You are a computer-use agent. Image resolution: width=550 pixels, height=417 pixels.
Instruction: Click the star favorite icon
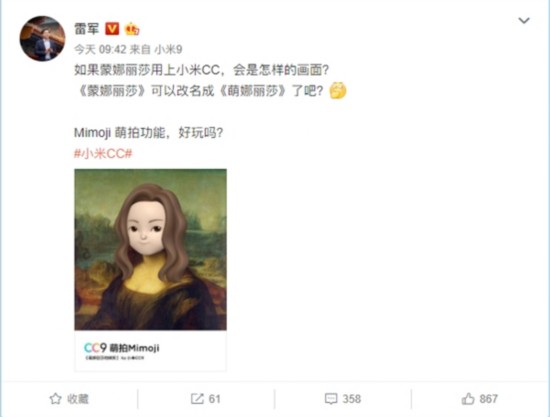pyautogui.click(x=55, y=399)
